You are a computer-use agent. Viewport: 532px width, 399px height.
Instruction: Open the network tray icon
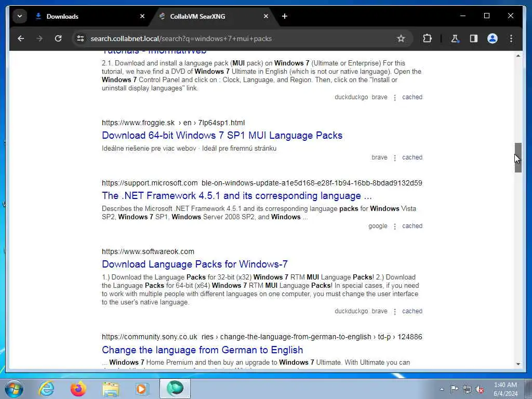pos(467,389)
